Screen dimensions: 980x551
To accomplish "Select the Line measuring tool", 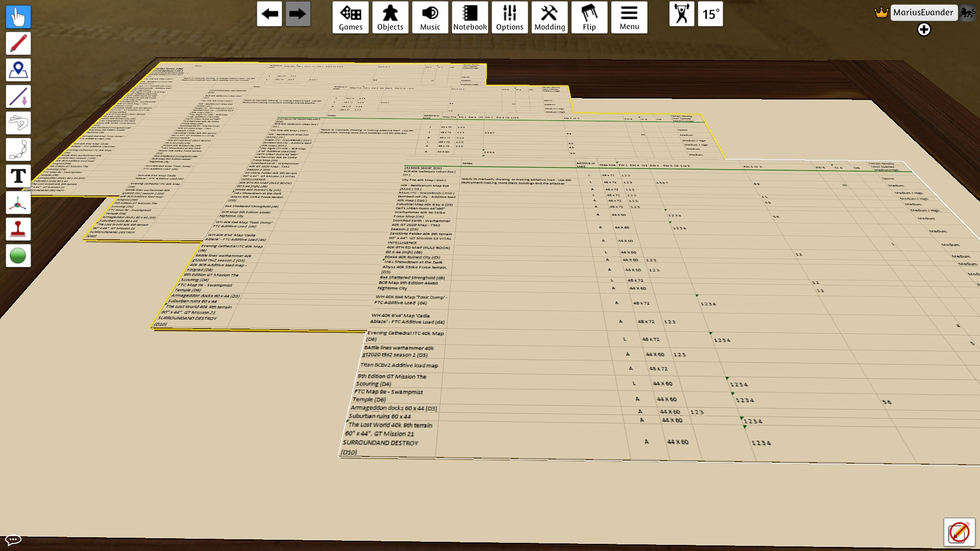I will (18, 96).
